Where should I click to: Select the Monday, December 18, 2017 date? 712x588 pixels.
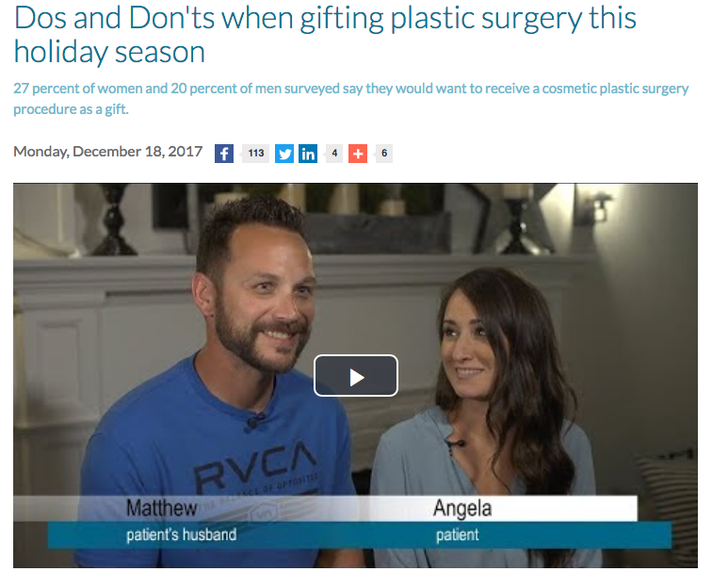(x=108, y=152)
